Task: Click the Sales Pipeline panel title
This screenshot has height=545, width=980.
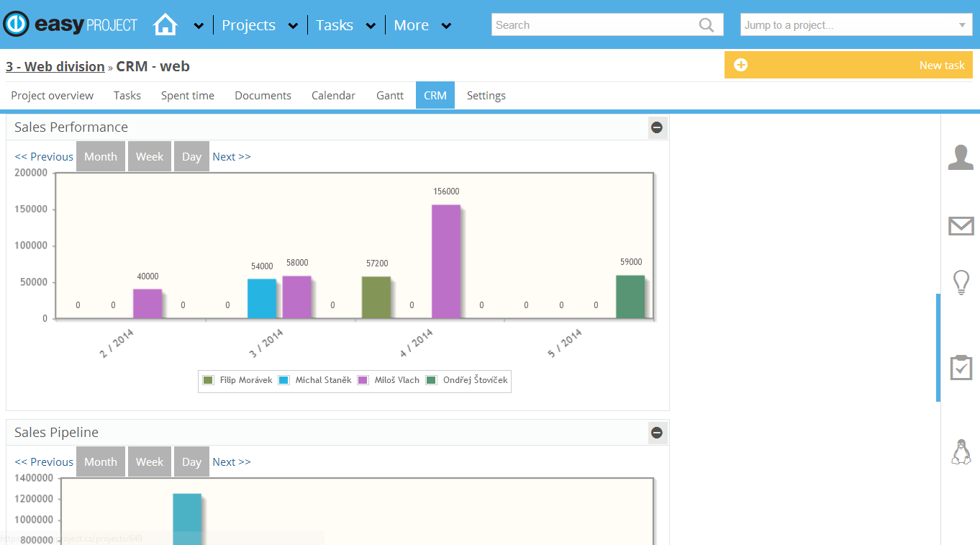Action: click(56, 433)
